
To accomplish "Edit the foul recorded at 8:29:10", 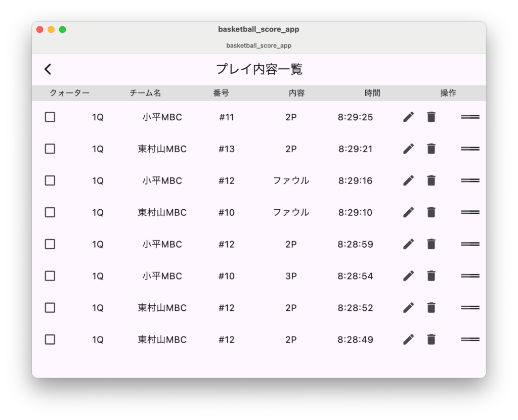I will pyautogui.click(x=409, y=212).
